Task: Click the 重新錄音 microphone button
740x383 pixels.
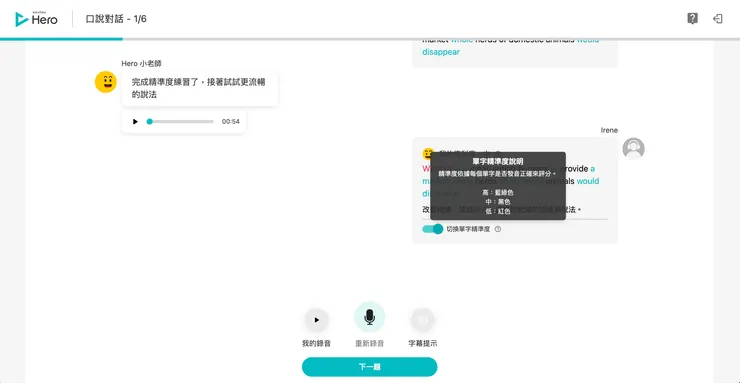Action: (x=370, y=317)
